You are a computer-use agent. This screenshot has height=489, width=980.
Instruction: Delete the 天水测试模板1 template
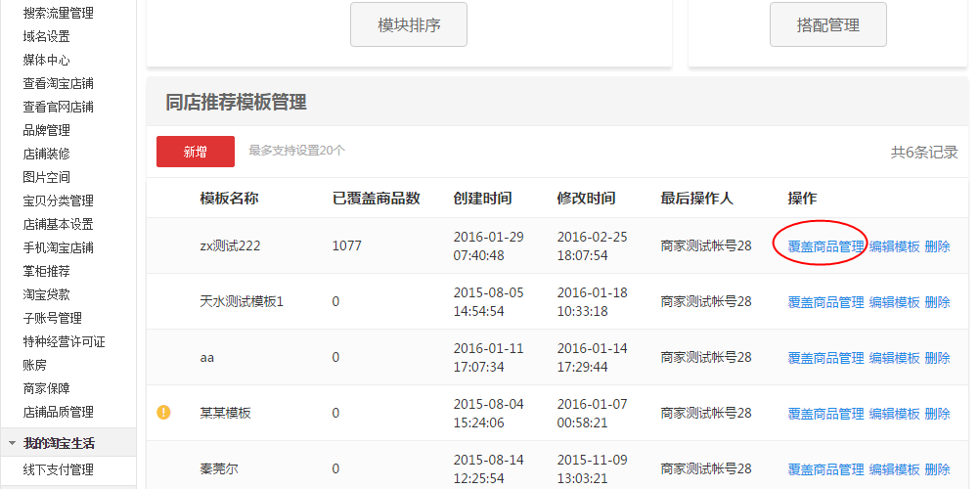click(937, 302)
